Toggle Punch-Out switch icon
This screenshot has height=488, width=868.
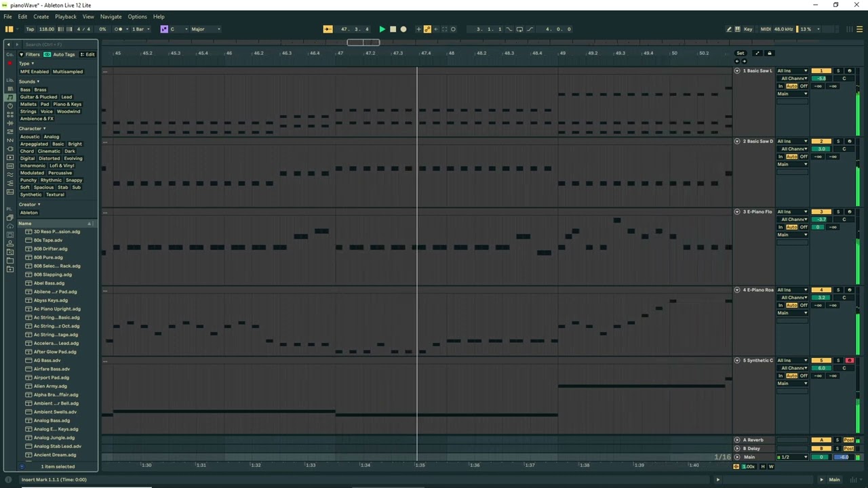(530, 29)
